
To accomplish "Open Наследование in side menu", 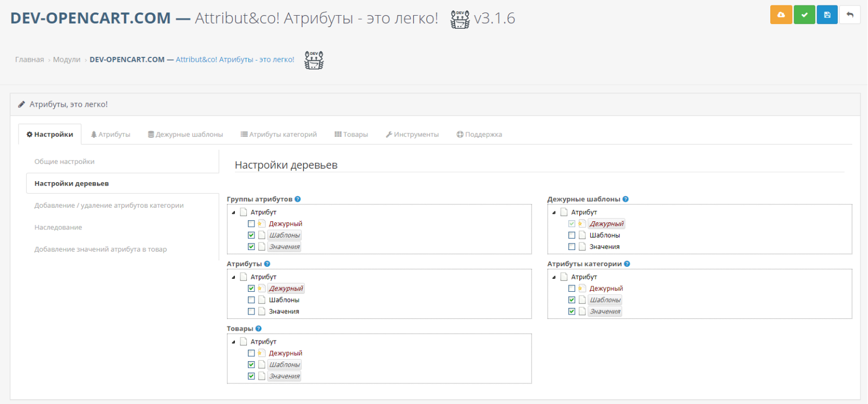I will click(x=123, y=227).
